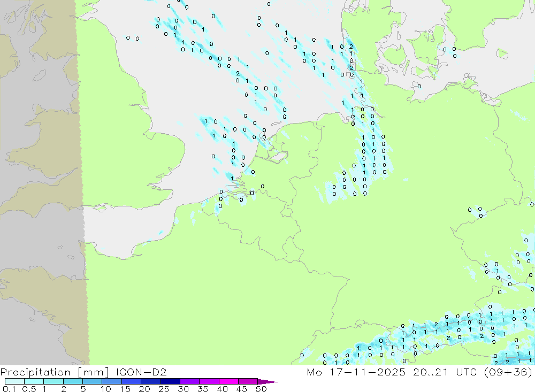Image resolution: width=535 pixels, height=392 pixels.
Task: Click the 'ICON-D2' model label
Action: pos(141,372)
